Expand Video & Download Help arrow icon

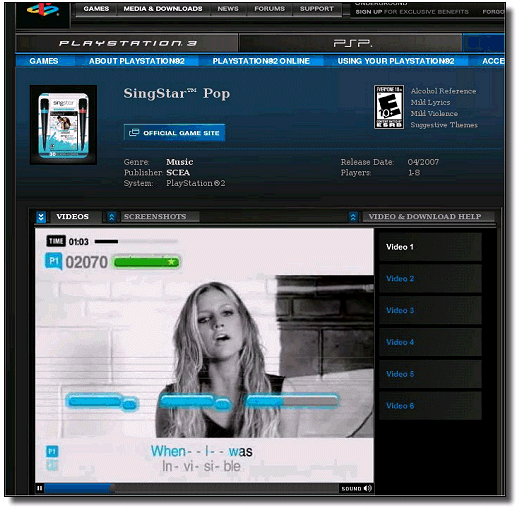(353, 217)
